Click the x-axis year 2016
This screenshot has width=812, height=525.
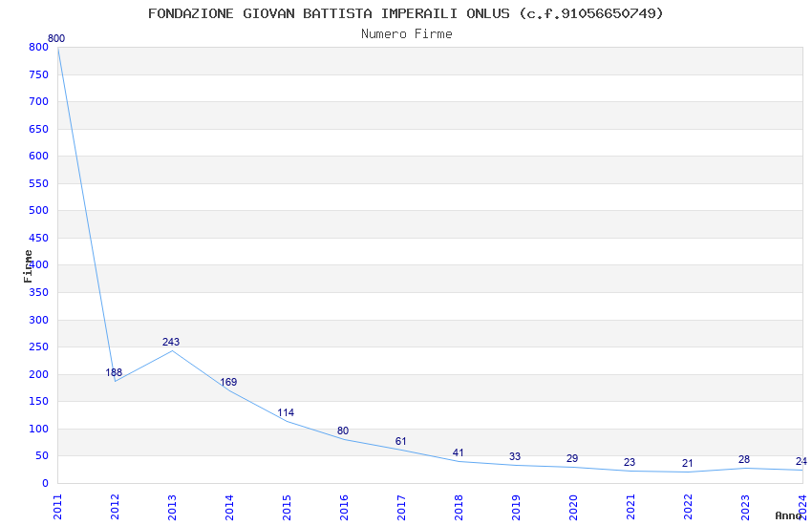point(344,507)
